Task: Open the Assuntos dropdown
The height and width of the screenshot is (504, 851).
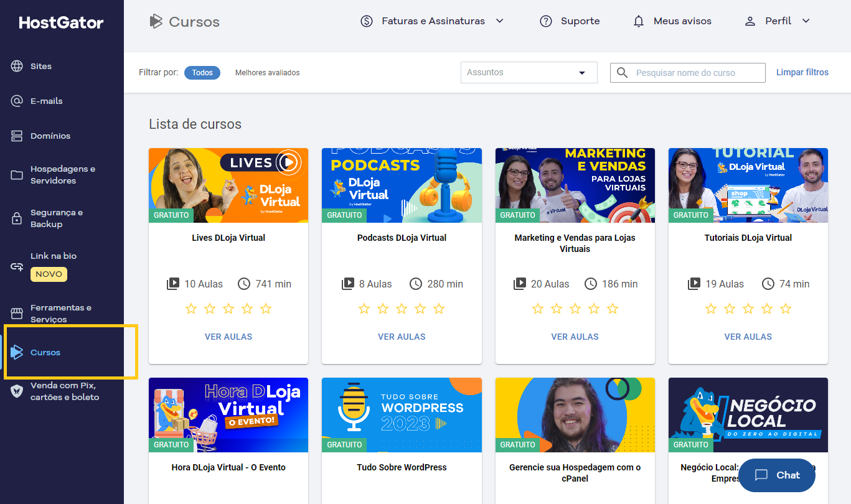Action: click(x=529, y=73)
